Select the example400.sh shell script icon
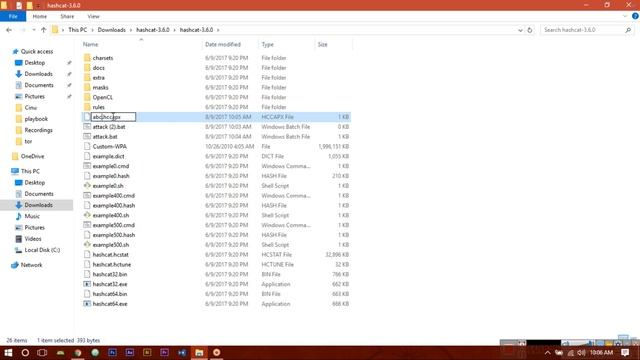640x360 pixels. (x=87, y=215)
